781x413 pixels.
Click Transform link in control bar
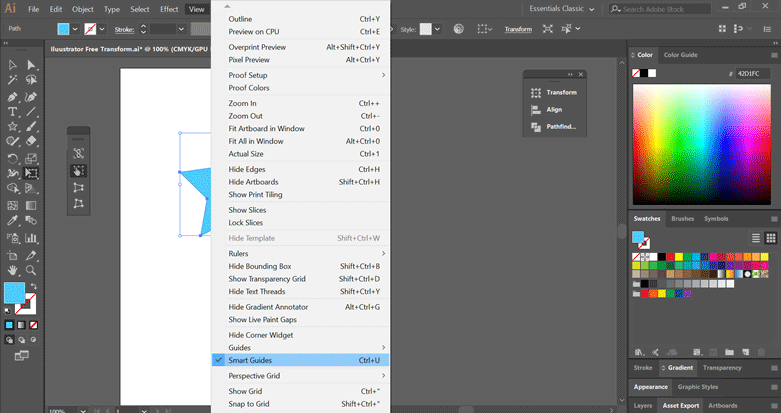coord(518,29)
